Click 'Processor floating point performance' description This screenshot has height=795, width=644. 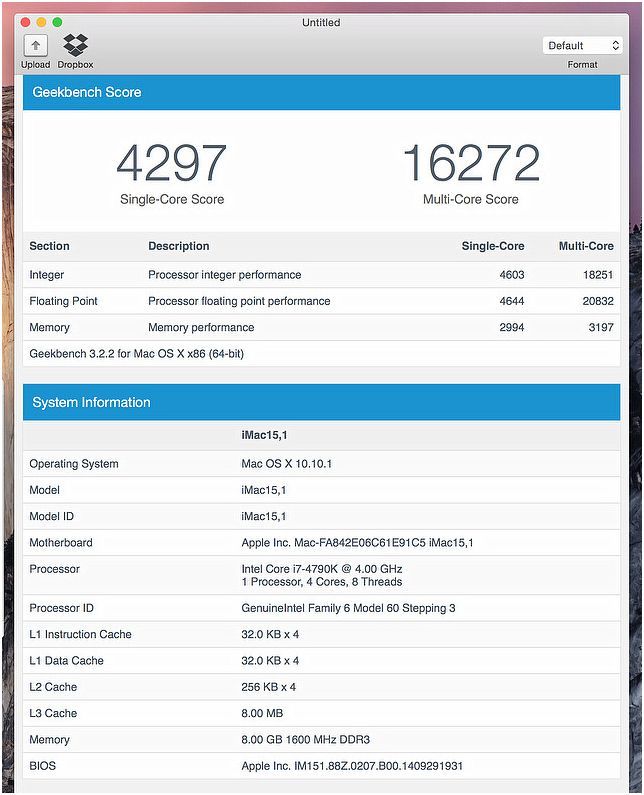tap(239, 301)
